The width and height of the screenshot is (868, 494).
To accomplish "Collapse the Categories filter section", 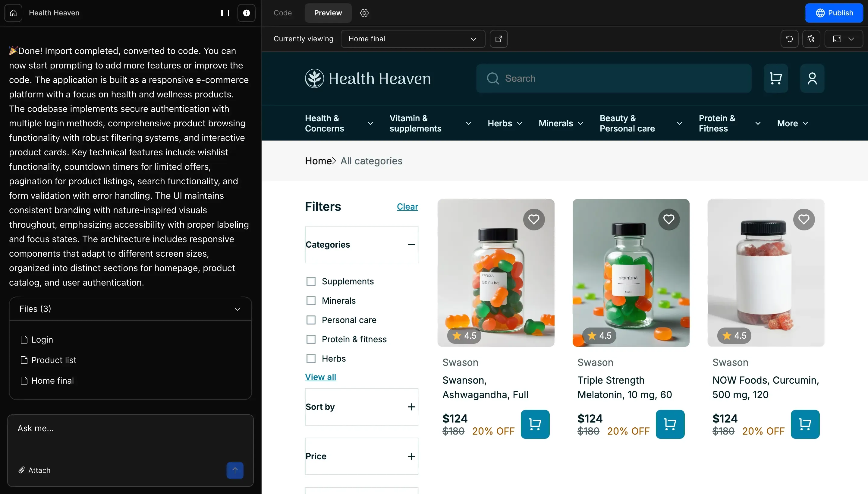I will 361,245.
